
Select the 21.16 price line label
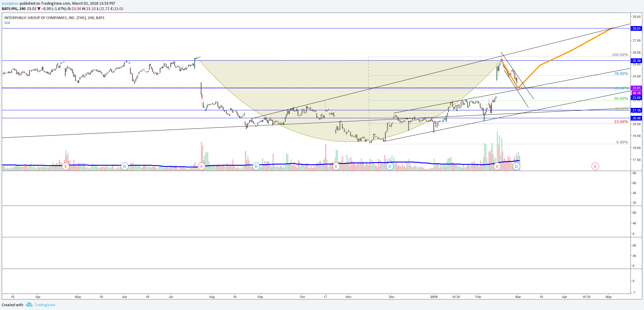click(x=636, y=111)
